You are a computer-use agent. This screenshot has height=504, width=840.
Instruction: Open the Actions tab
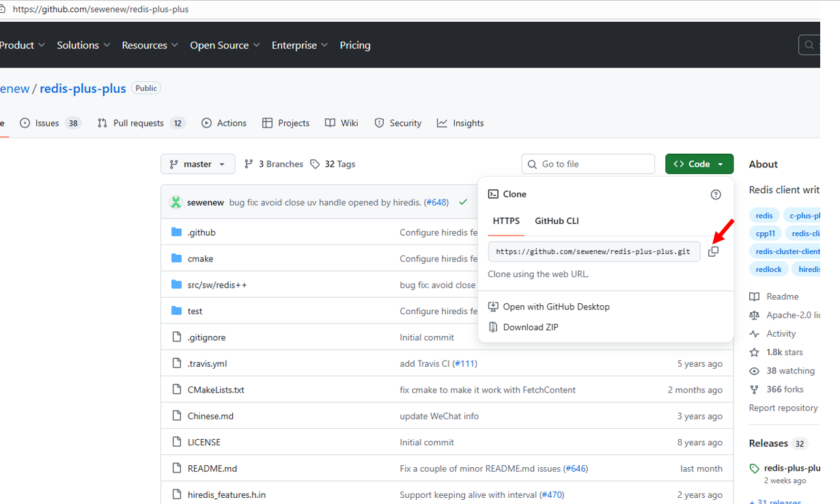click(x=224, y=123)
